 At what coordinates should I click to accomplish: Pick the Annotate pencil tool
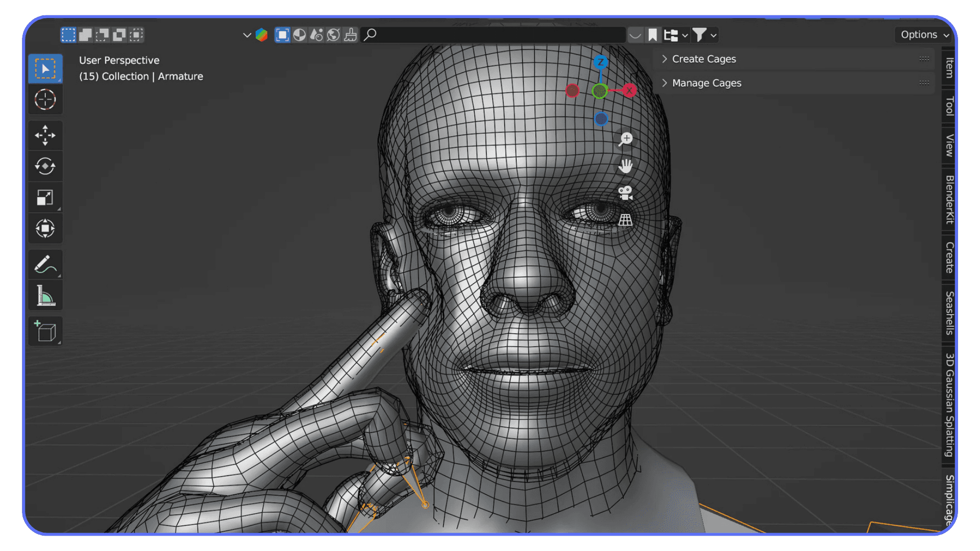pyautogui.click(x=45, y=264)
